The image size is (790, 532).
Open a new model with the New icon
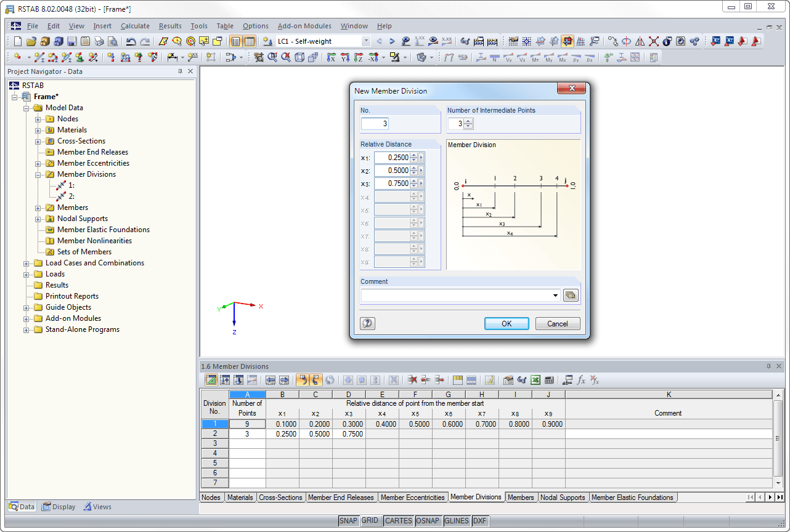(x=17, y=41)
